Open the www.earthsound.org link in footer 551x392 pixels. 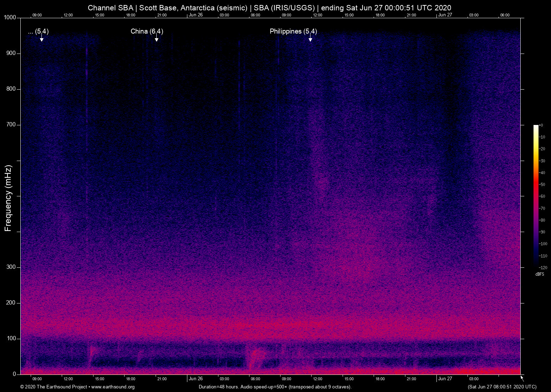[x=113, y=387]
